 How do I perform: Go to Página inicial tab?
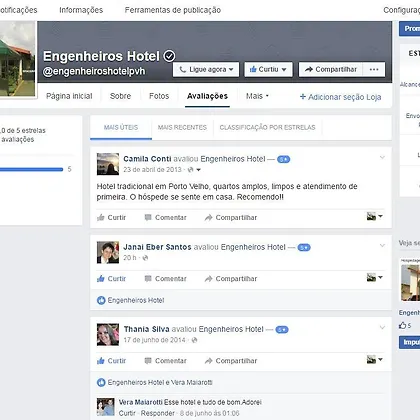click(69, 96)
